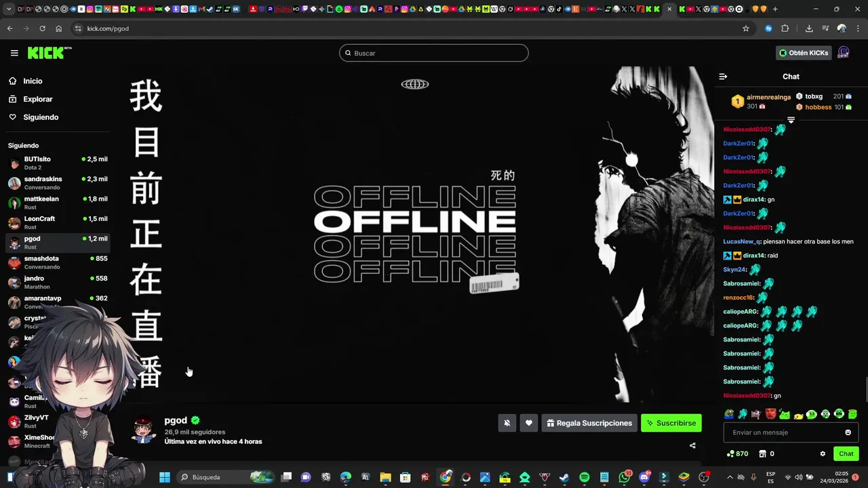The width and height of the screenshot is (868, 488).
Task: Open the emoji picker in chat input
Action: tap(848, 432)
